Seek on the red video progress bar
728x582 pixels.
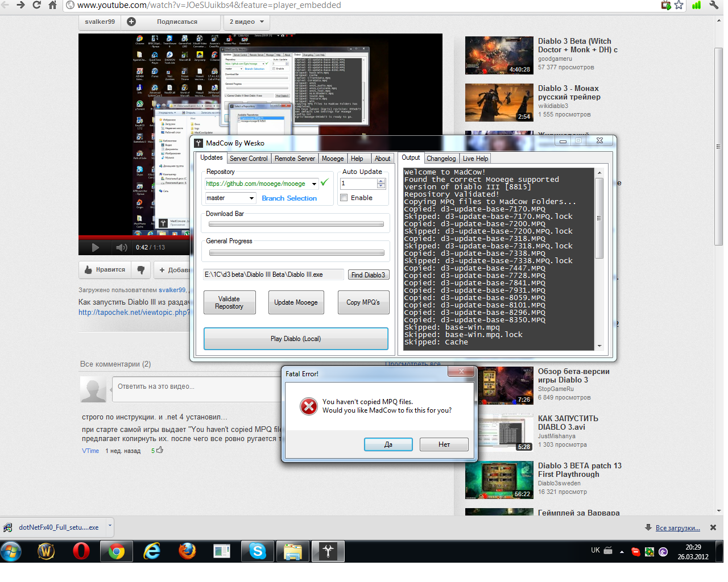(134, 237)
